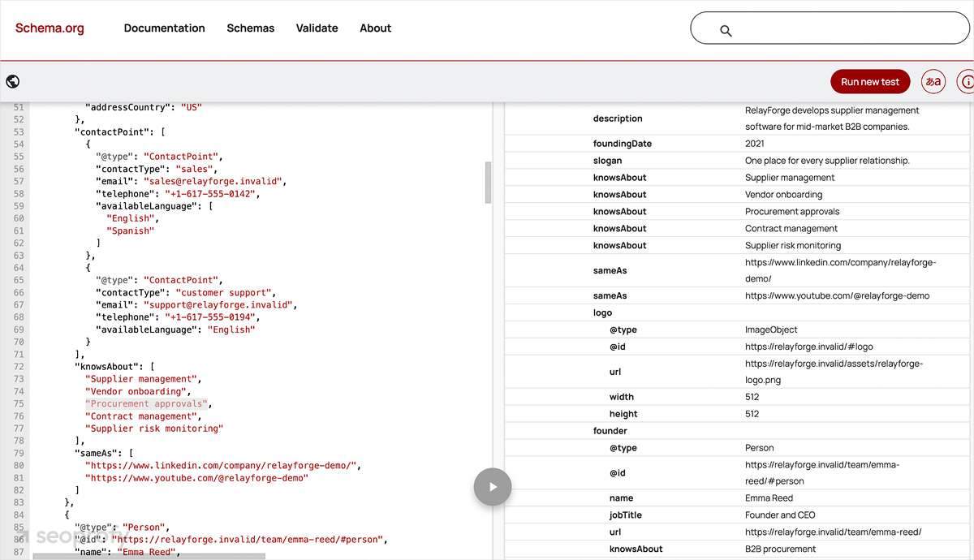Click the foundingDate value 2021
Viewport: 974px width, 560px height.
pos(755,144)
